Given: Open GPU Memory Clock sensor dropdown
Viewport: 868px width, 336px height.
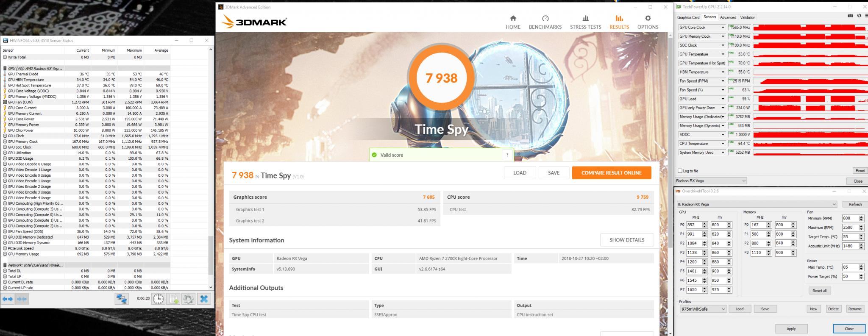Looking at the screenshot, I should [x=723, y=36].
